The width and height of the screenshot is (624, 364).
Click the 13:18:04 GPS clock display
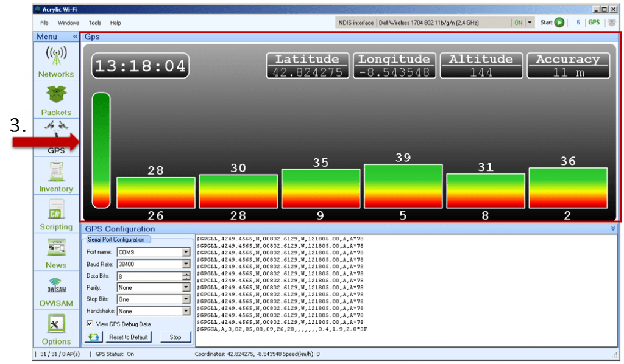tap(140, 66)
